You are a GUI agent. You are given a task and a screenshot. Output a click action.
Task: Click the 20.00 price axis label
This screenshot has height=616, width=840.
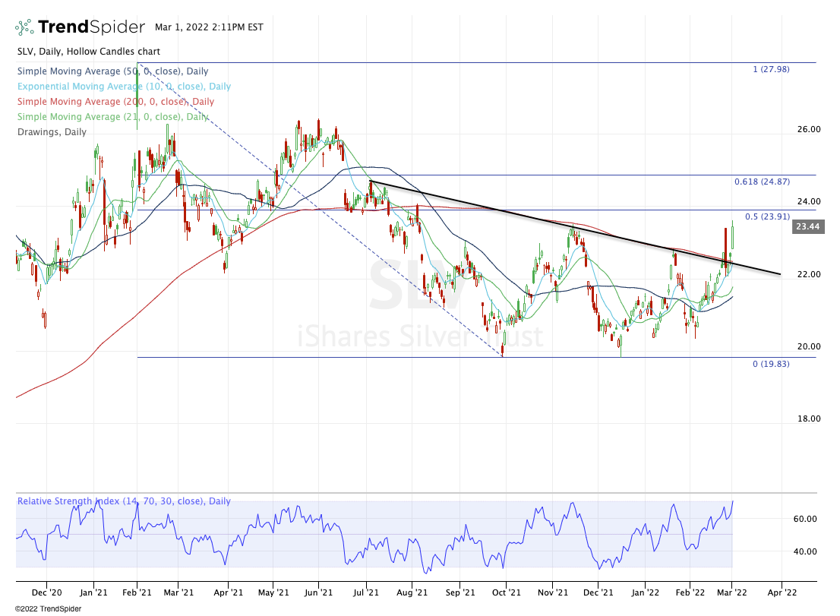pyautogui.click(x=808, y=346)
